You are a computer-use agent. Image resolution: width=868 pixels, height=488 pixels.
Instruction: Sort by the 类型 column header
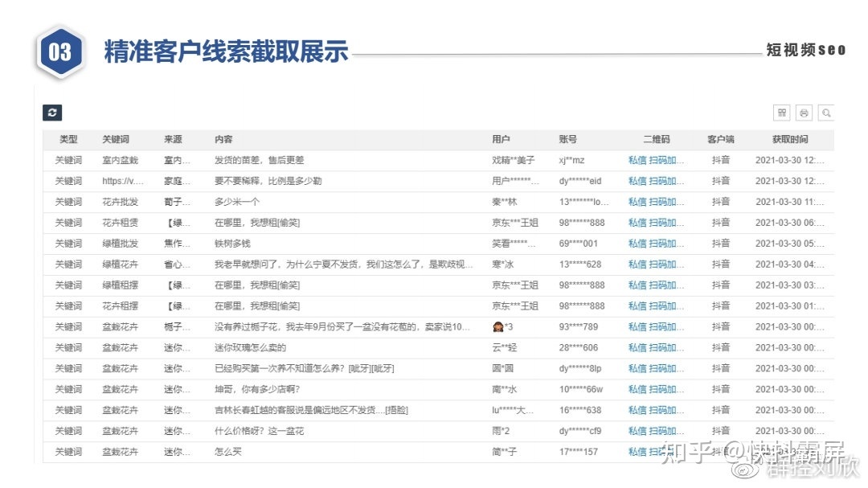coord(68,140)
